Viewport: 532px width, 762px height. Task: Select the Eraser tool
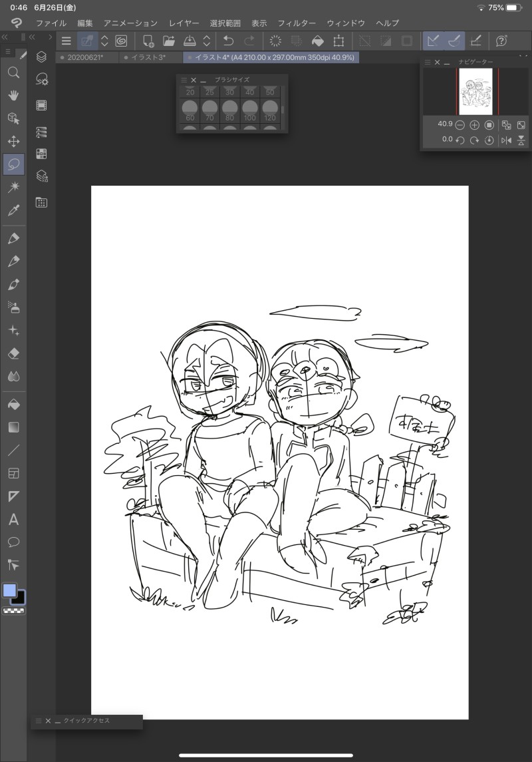click(13, 353)
